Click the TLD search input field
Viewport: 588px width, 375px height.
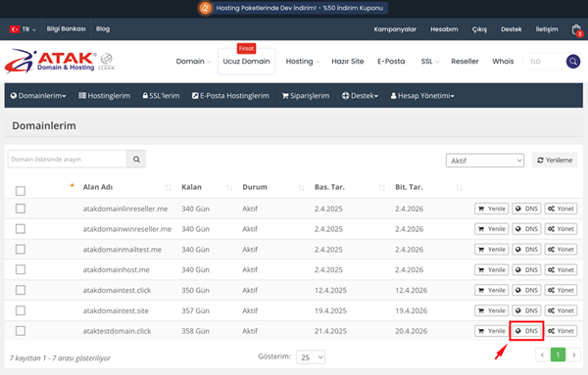[545, 62]
